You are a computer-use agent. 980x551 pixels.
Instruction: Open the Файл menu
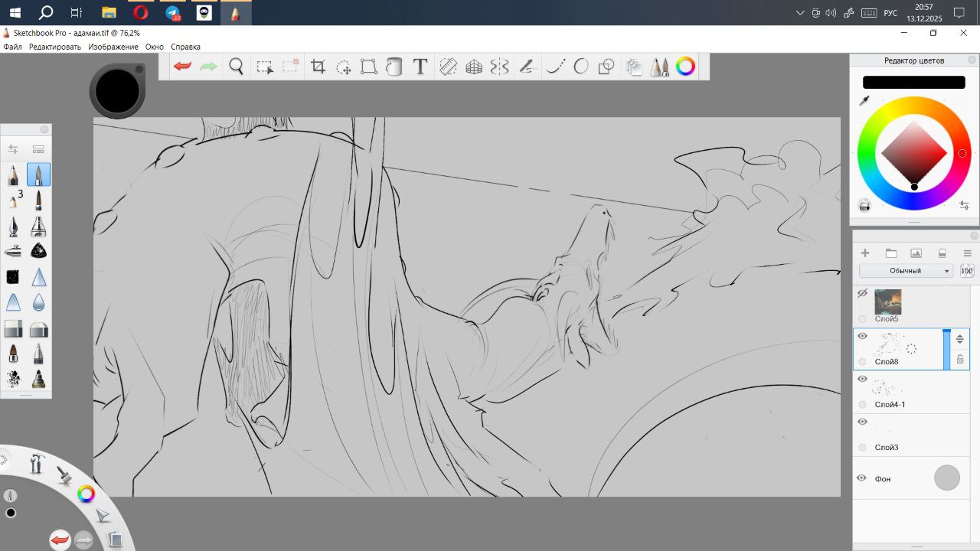click(x=12, y=47)
